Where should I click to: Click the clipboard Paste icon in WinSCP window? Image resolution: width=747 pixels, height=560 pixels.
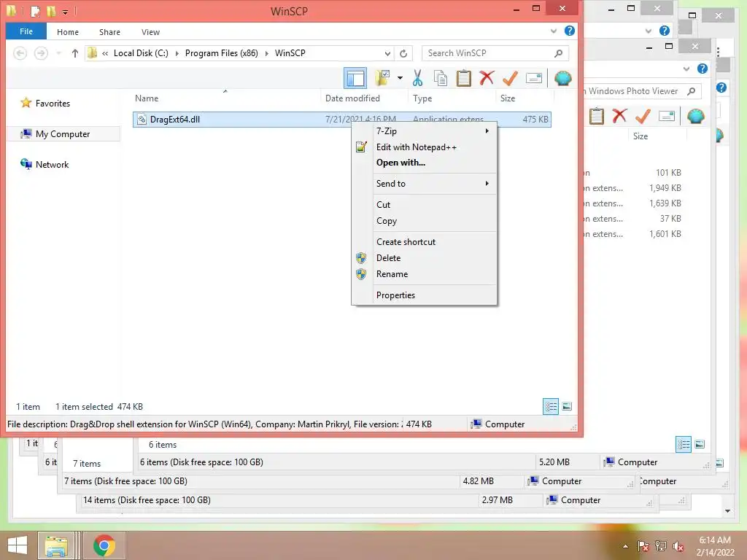point(463,78)
